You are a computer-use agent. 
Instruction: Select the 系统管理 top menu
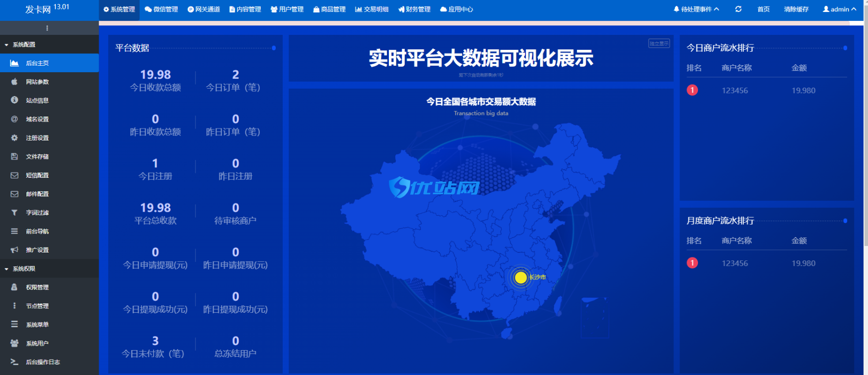pyautogui.click(x=119, y=9)
